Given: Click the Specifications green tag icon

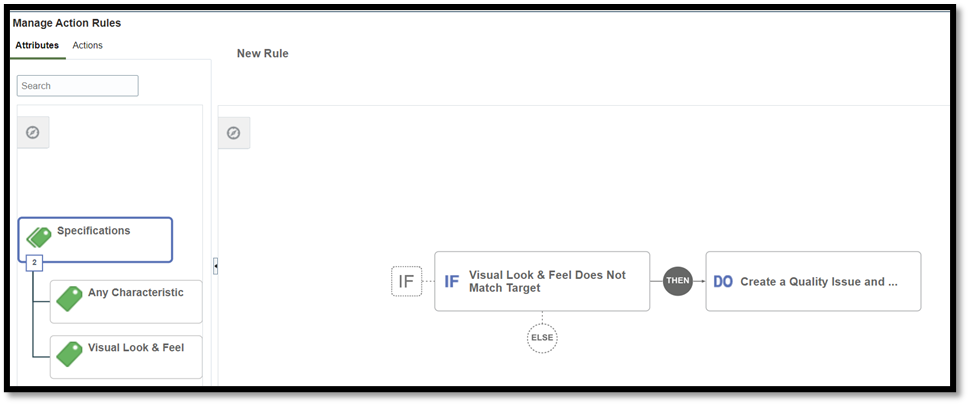Looking at the screenshot, I should 39,237.
